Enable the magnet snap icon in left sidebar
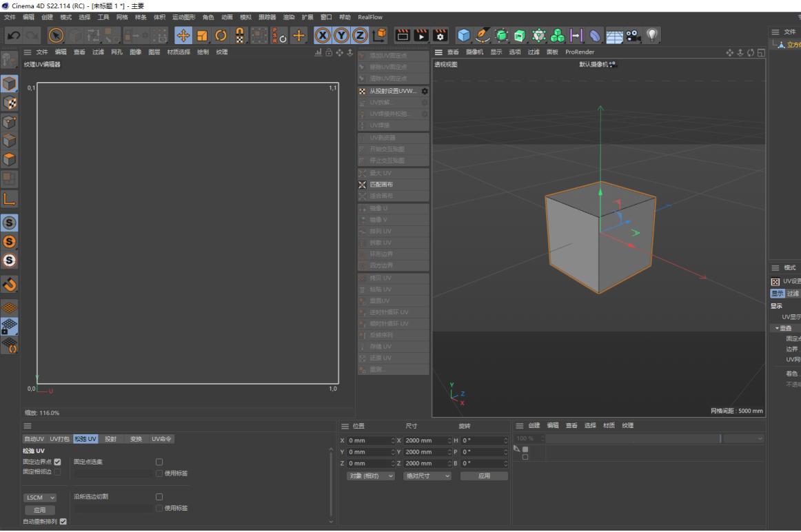Image resolution: width=801 pixels, height=532 pixels. tap(10, 284)
